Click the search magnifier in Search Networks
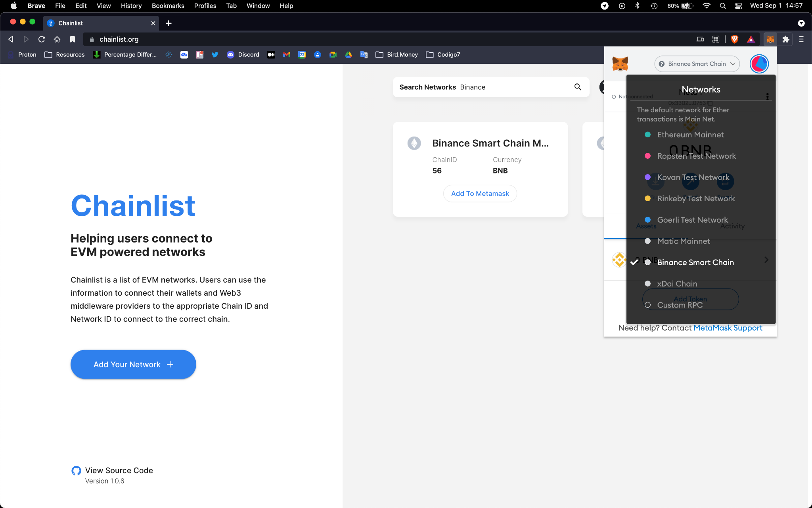812x508 pixels. [x=578, y=87]
